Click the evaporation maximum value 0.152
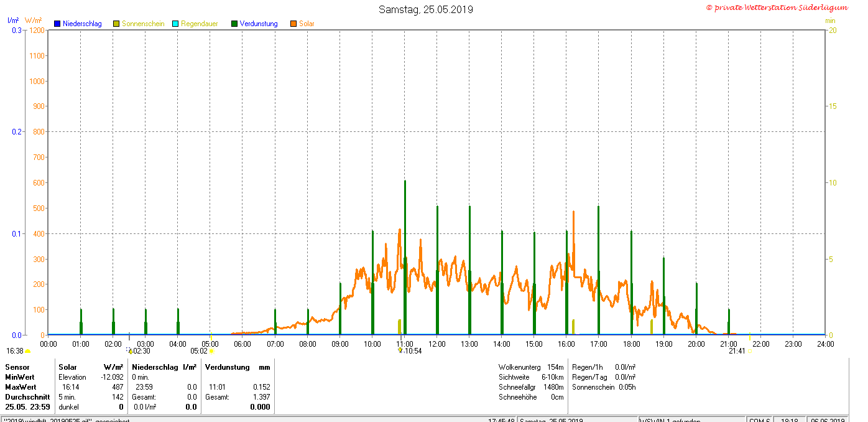This screenshot has height=422, width=868. coord(261,387)
